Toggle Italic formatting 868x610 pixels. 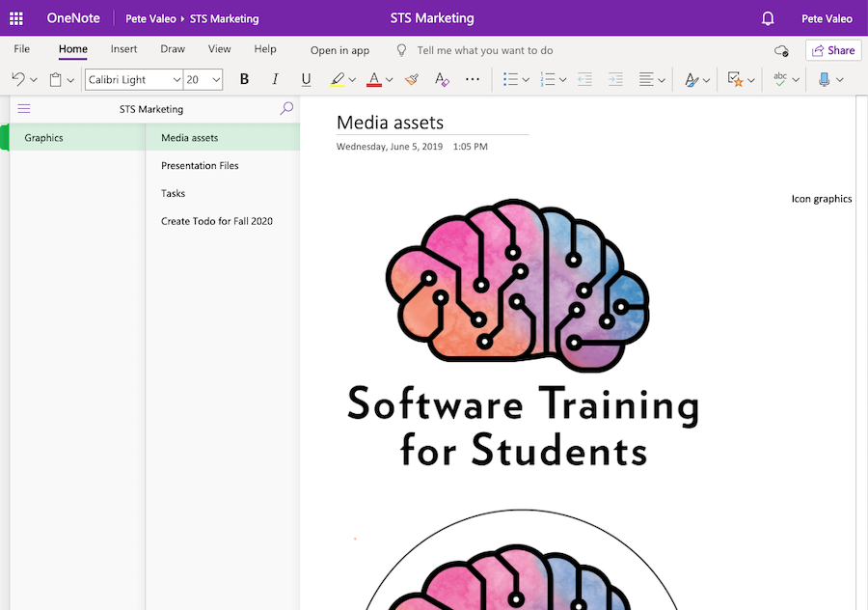pos(275,79)
